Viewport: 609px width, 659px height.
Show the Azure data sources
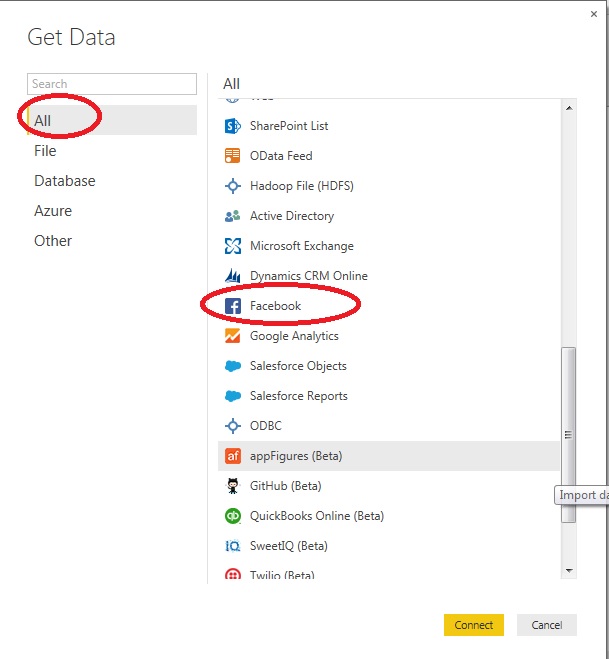point(53,211)
